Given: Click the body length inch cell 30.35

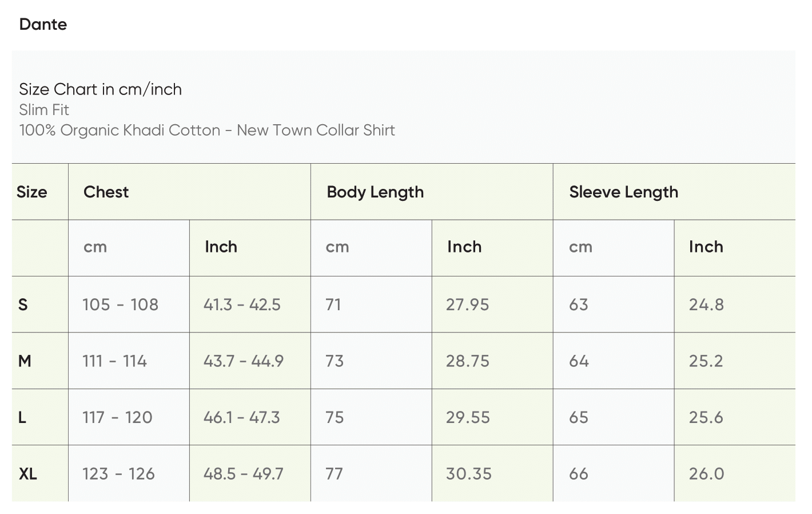Looking at the screenshot, I should tap(469, 474).
